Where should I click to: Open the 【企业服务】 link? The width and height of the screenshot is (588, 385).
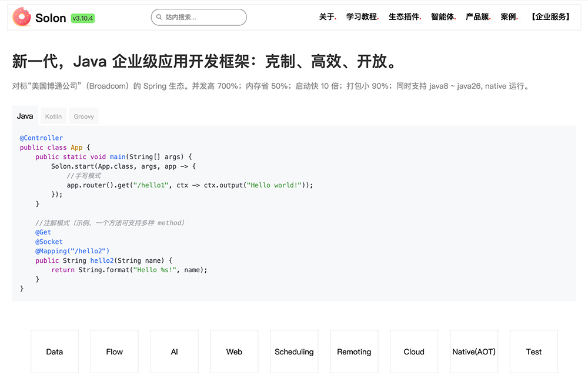coord(550,17)
